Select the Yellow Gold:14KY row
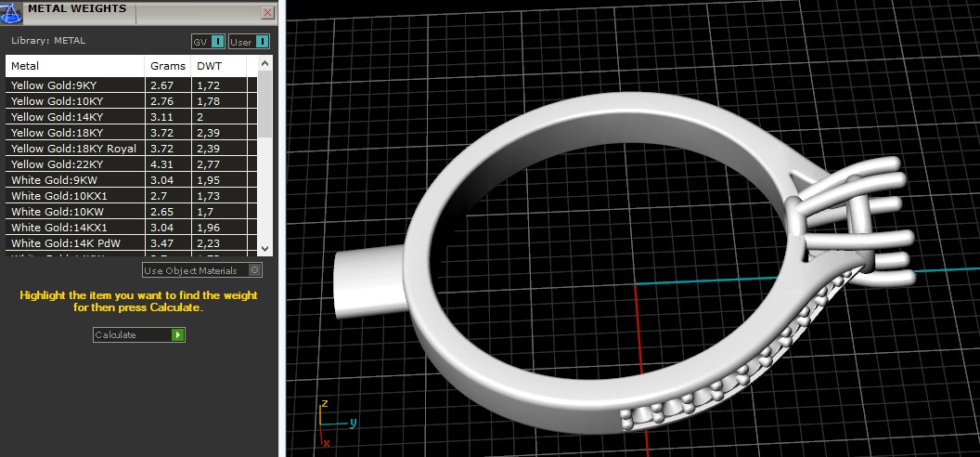 point(131,117)
